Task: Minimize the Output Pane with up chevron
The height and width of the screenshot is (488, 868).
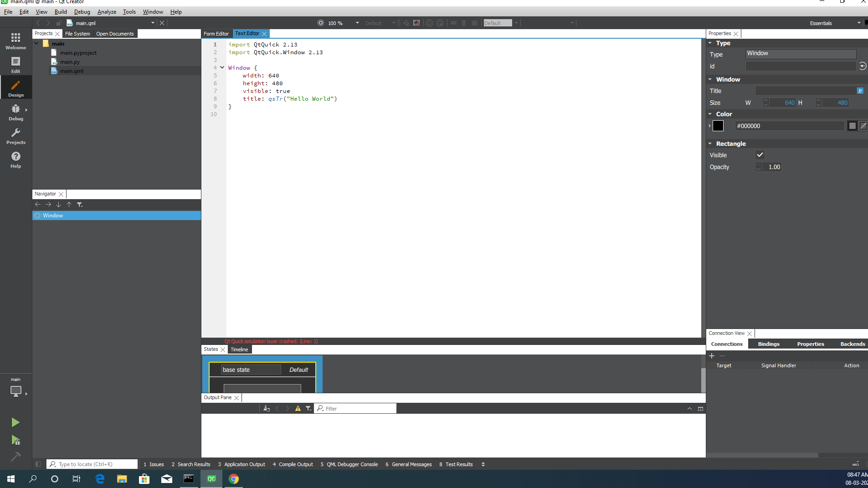Action: pyautogui.click(x=689, y=409)
